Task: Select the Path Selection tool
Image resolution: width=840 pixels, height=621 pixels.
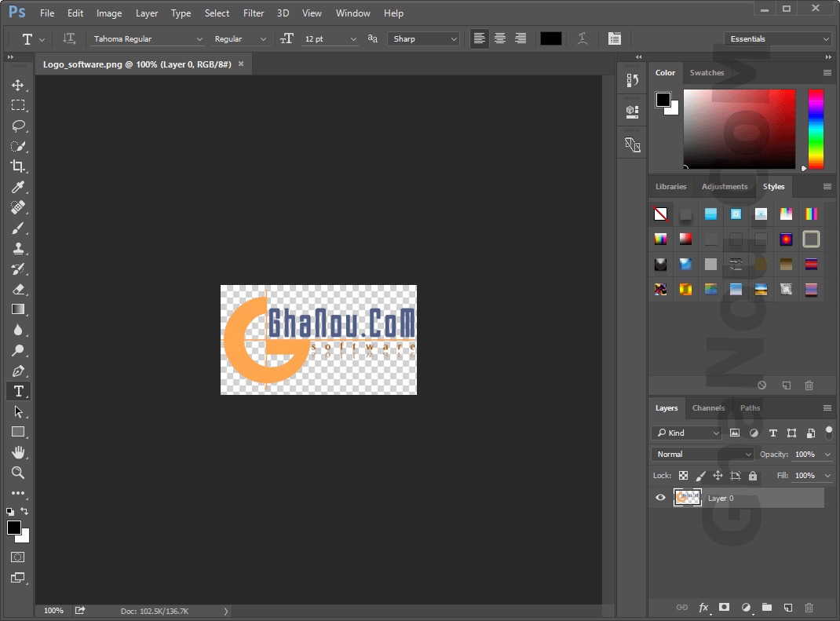Action: pos(18,411)
